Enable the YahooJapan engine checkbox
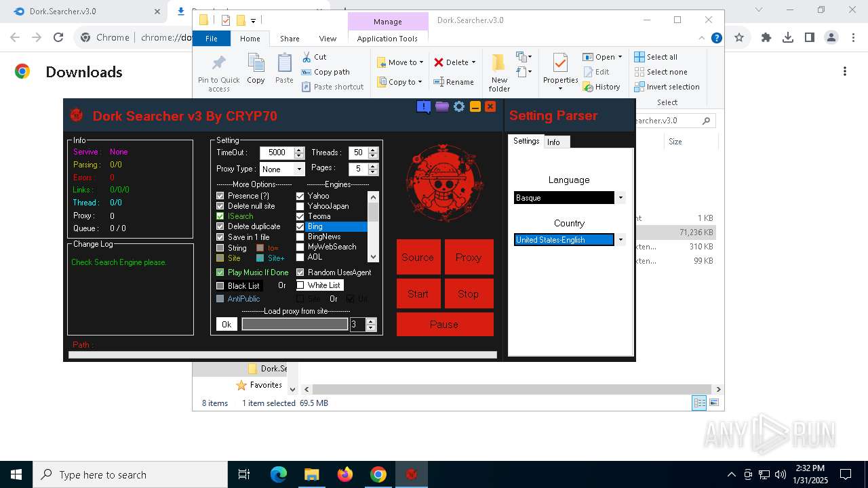The height and width of the screenshot is (488, 868). pyautogui.click(x=300, y=205)
